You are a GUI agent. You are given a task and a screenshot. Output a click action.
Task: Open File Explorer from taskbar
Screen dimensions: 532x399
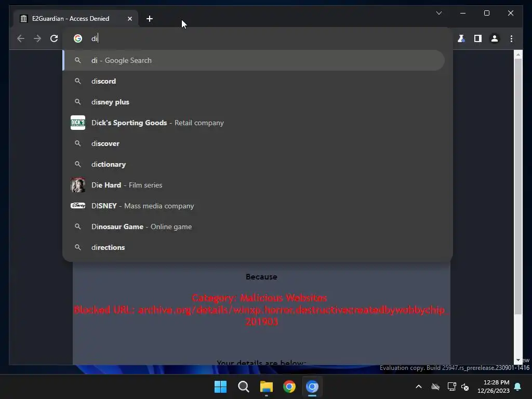coord(267,387)
